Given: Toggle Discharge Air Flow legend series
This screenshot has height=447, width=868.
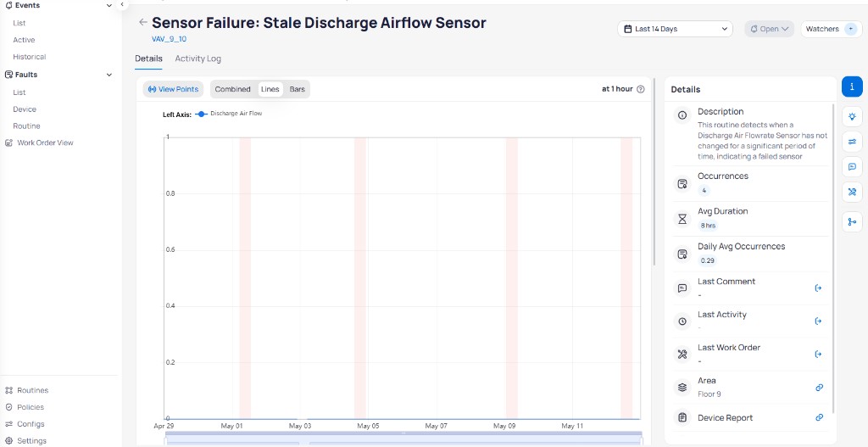Looking at the screenshot, I should [x=229, y=114].
